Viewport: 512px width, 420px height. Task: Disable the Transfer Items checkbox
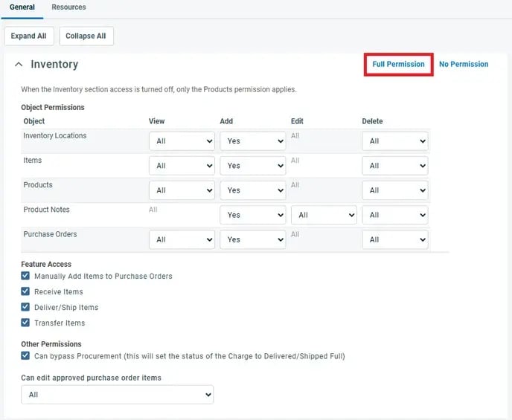pos(26,323)
